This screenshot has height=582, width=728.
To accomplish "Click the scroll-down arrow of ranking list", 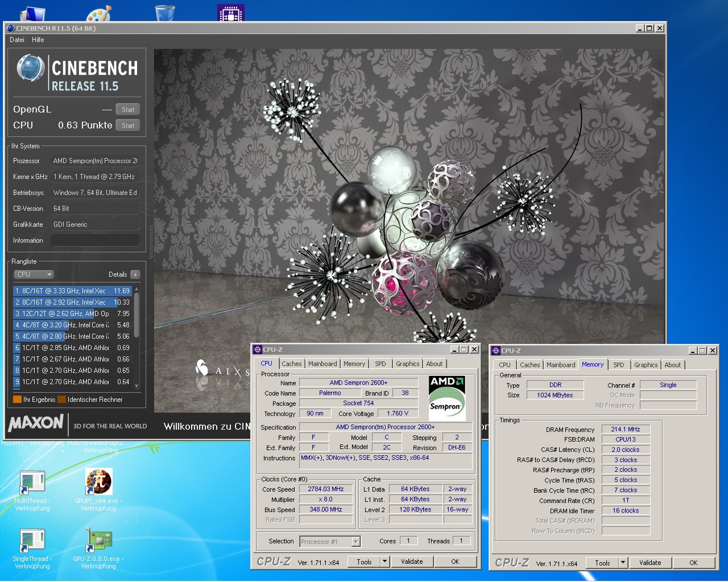I will click(x=136, y=386).
